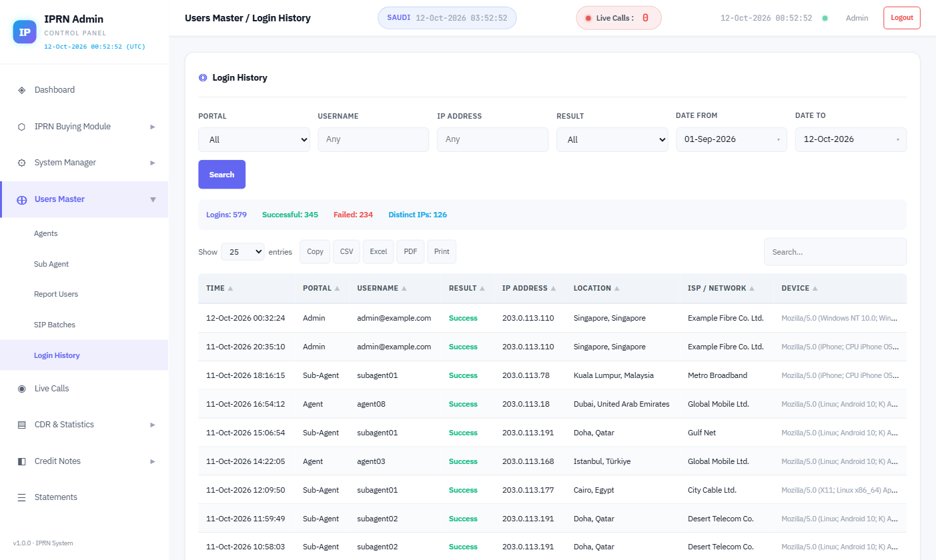Expand the System Manager submenu arrow
This screenshot has width=936, height=560.
pyautogui.click(x=153, y=163)
